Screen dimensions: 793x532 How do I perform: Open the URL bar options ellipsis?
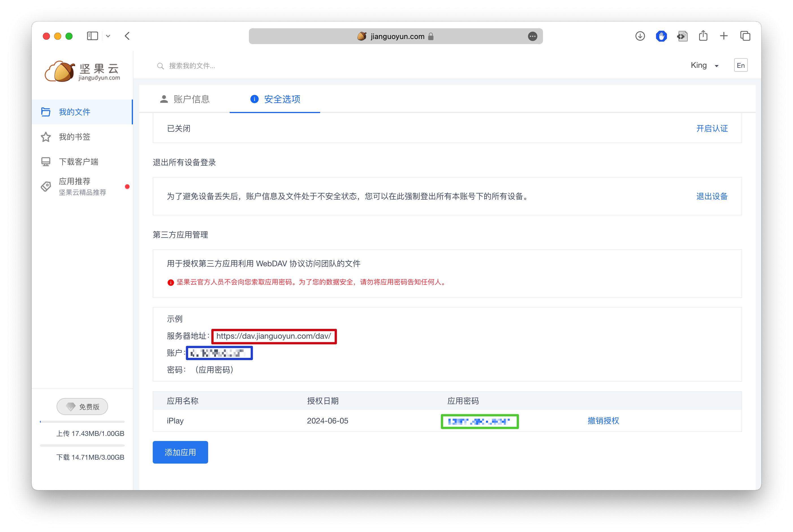coord(533,36)
